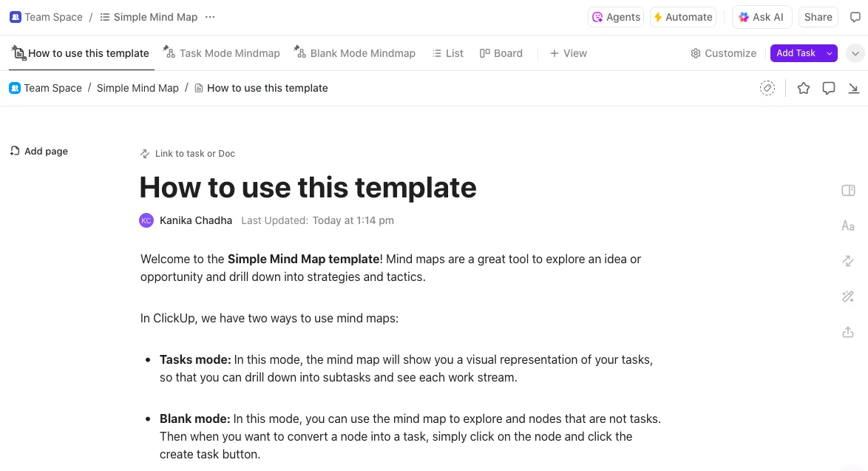Click Add page in sidebar
868x471 pixels.
coord(39,151)
